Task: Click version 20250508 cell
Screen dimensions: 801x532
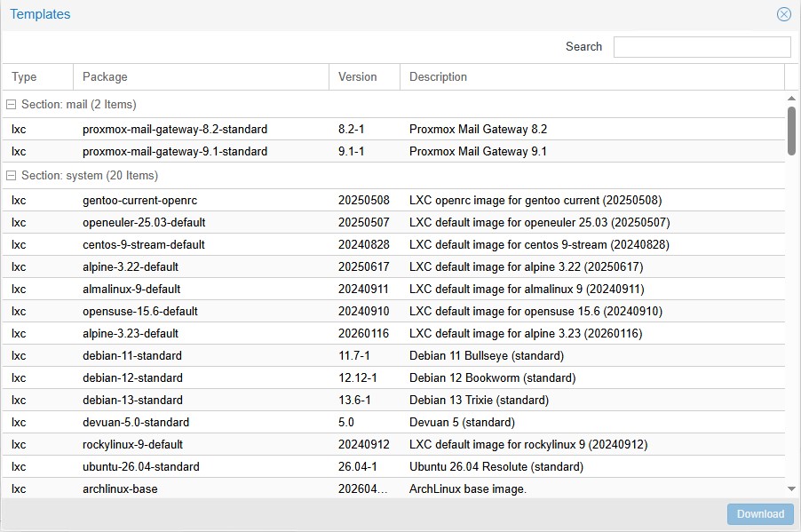Action: 364,201
